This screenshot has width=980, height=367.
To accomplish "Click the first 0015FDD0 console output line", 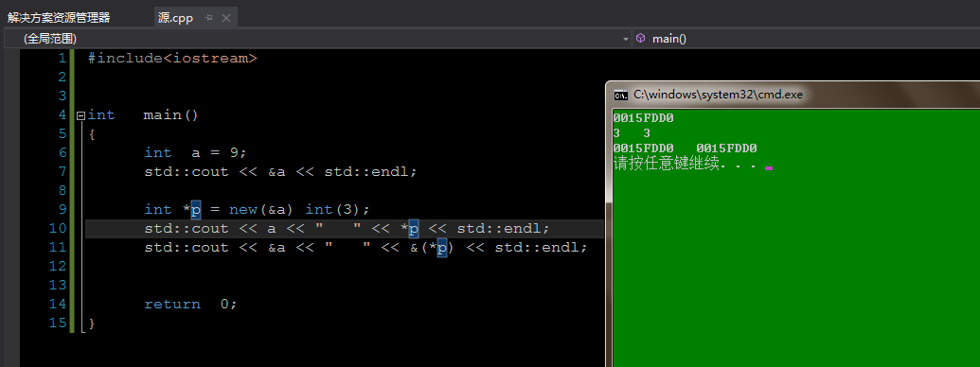I will 643,118.
